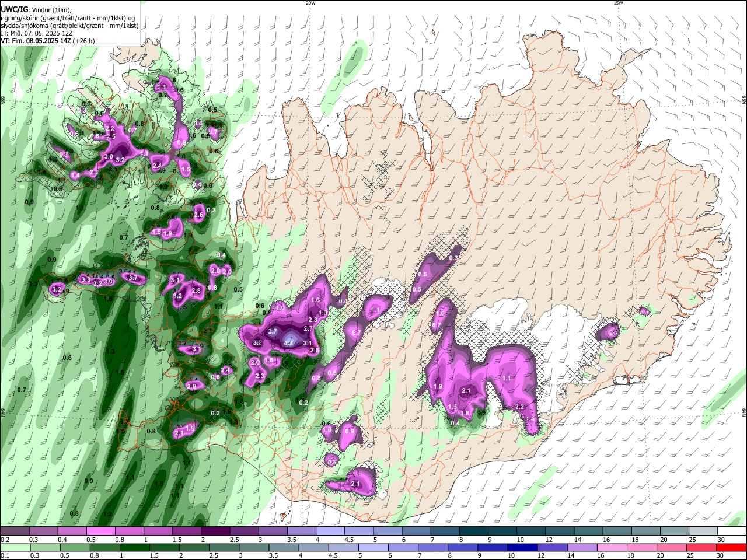
Task: Click the bright pink swatch between 0.5 and 0.8 in upper legend
Action: 101,531
